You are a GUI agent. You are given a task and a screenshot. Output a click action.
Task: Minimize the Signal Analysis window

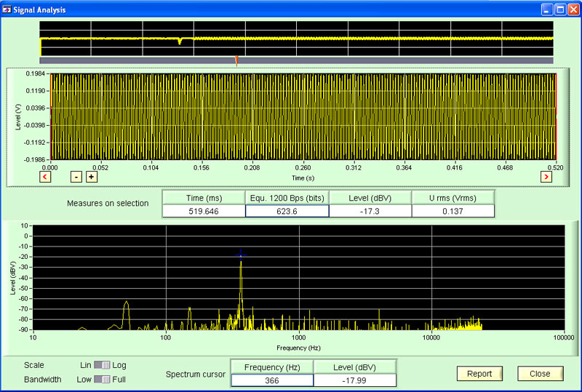click(547, 9)
